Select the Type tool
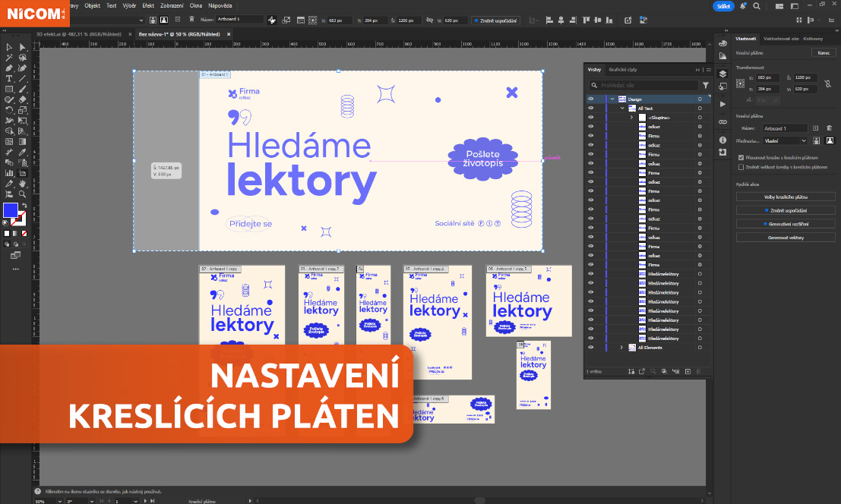This screenshot has width=841, height=504. [9, 79]
